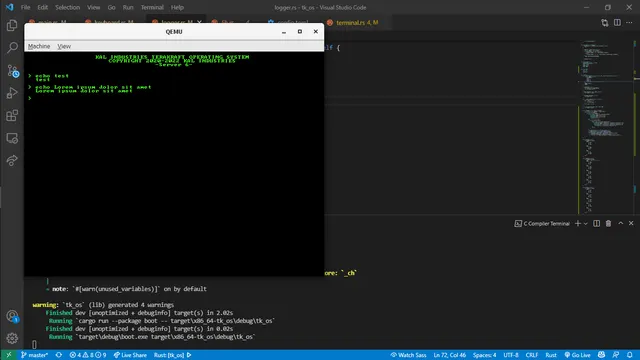Click Watch Sass in status bar
The image size is (640, 360).
coord(408,355)
